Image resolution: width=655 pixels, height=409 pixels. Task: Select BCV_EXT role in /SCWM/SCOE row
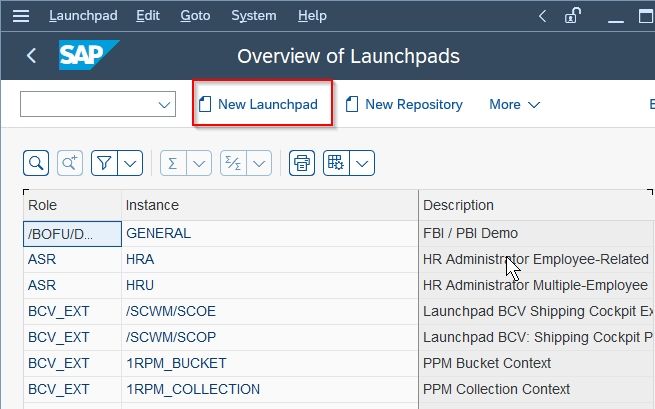[x=72, y=311]
